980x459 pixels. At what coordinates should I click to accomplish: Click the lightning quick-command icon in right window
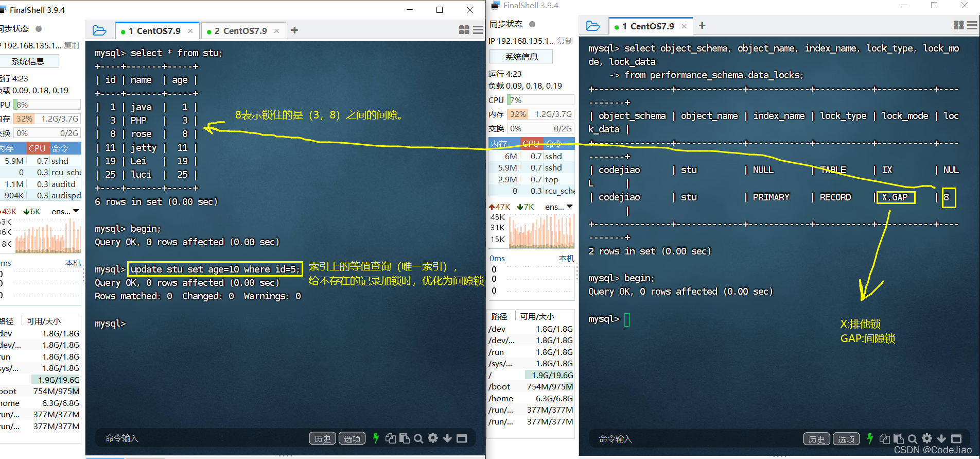(870, 438)
